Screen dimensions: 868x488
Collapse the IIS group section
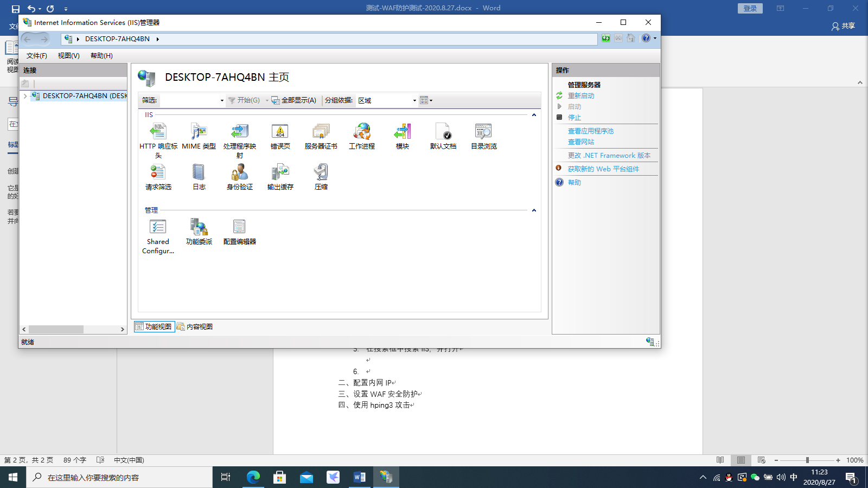pos(534,115)
